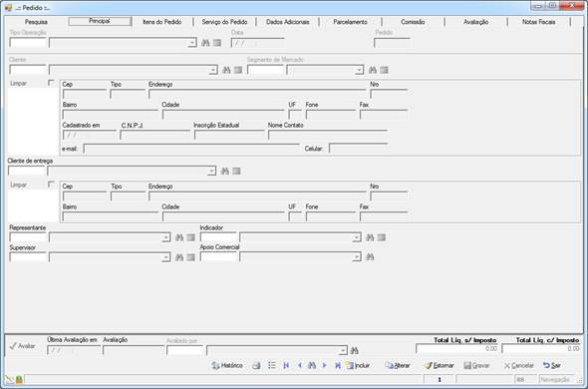This screenshot has width=588, height=389.
Task: Open the list icon beside the Cliente dropdown
Action: coord(238,70)
